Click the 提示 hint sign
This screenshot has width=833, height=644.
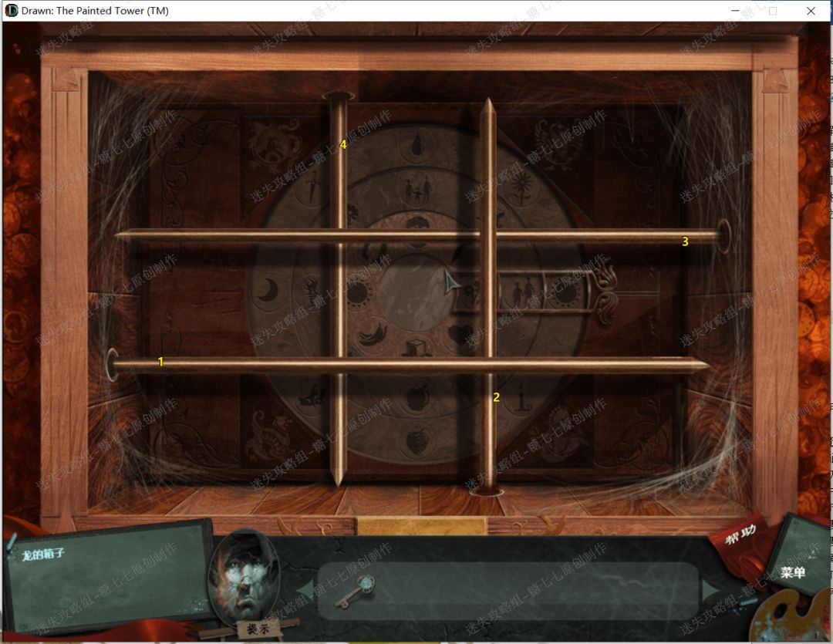click(x=258, y=629)
